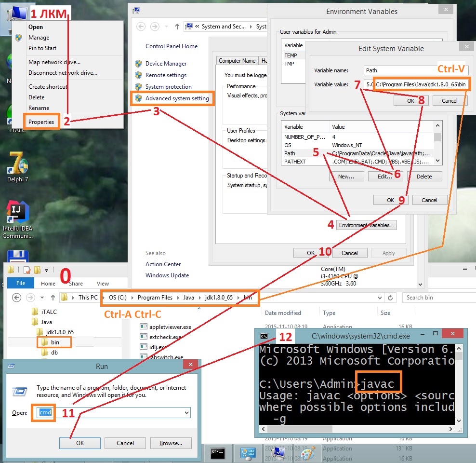476x463 pixels.
Task: Click Edit... button for system variables
Action: click(x=385, y=177)
